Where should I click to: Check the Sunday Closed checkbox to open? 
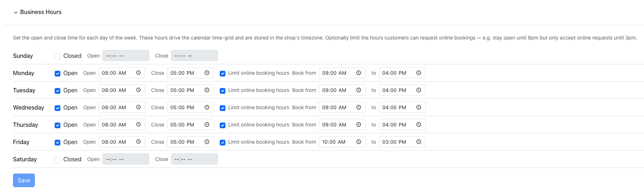[58, 56]
